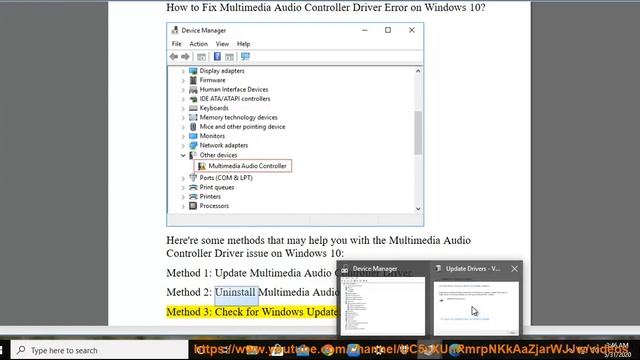Collapse the Other devices node
This screenshot has width=640, height=360.
183,156
